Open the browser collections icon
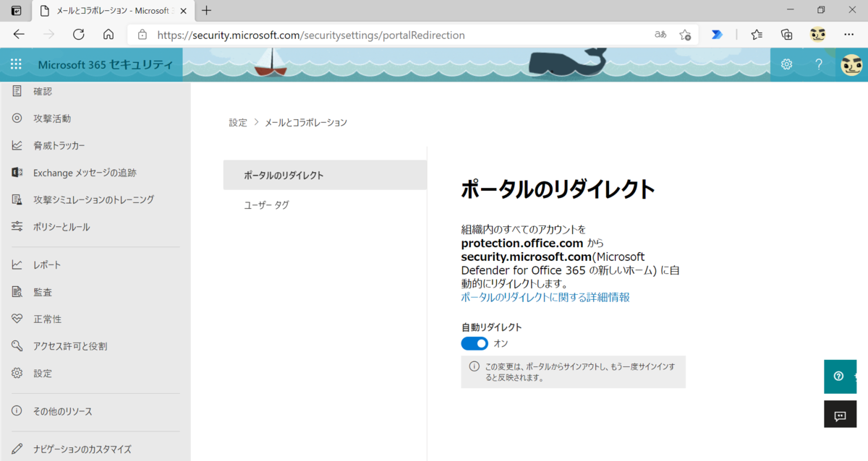 787,34
